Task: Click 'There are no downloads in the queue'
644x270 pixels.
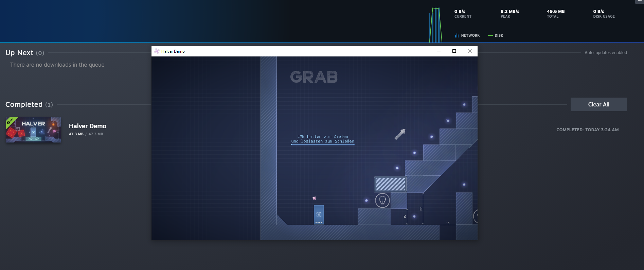Action: (x=57, y=65)
